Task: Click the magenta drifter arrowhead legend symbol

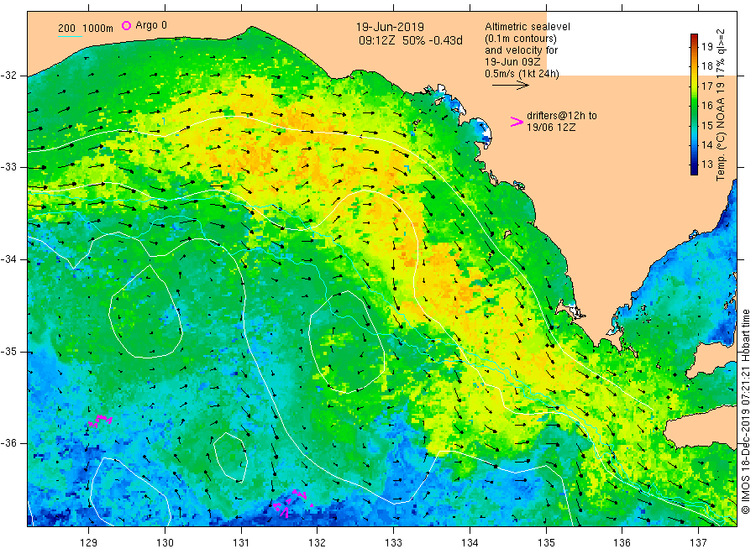Action: pos(517,122)
